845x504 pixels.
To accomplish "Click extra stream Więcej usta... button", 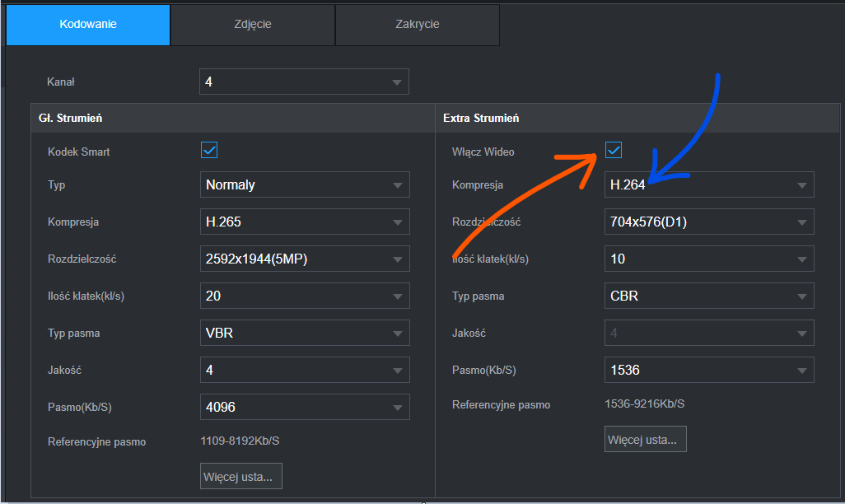I will pyautogui.click(x=646, y=439).
